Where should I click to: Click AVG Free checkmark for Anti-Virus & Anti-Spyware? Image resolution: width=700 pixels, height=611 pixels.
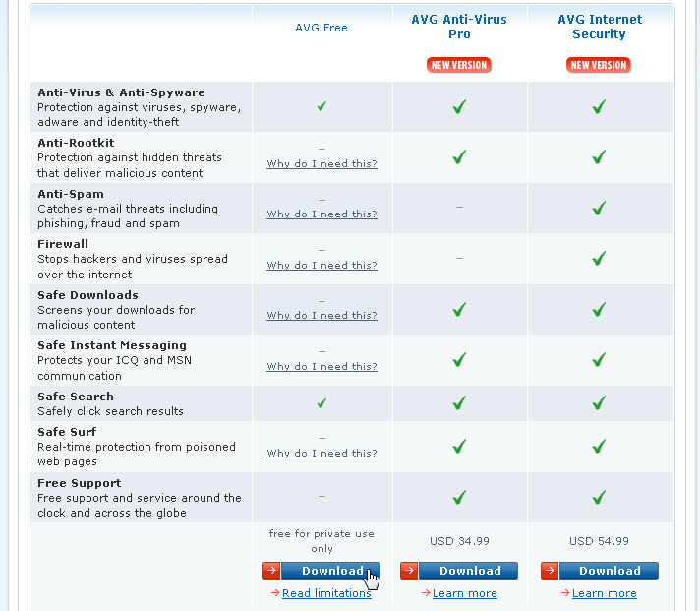click(321, 106)
